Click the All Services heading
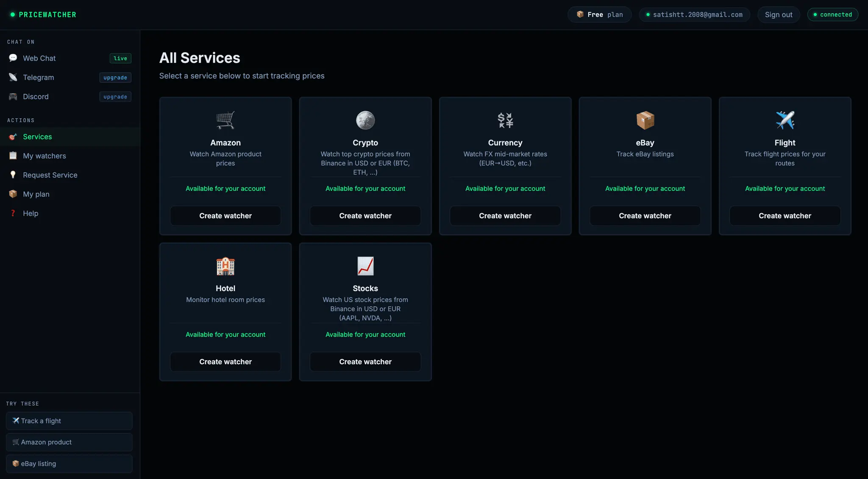 point(200,58)
